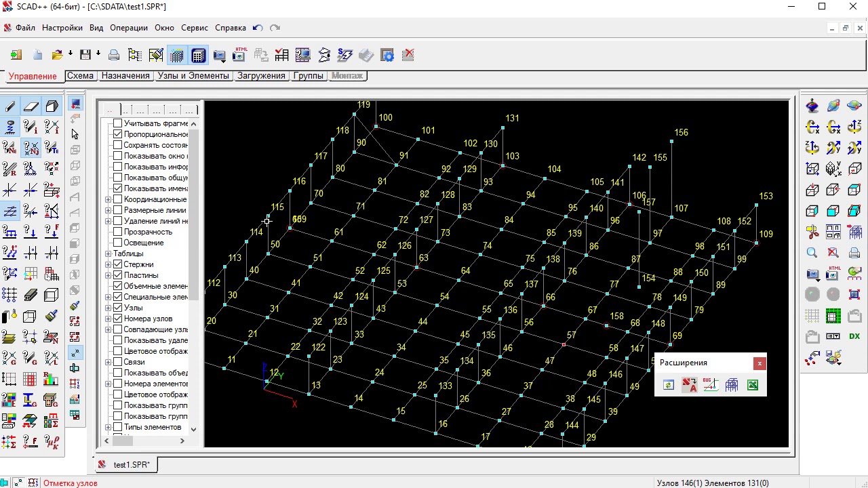Enable the Прозрачность checkbox
The width and height of the screenshot is (868, 488).
tap(118, 232)
